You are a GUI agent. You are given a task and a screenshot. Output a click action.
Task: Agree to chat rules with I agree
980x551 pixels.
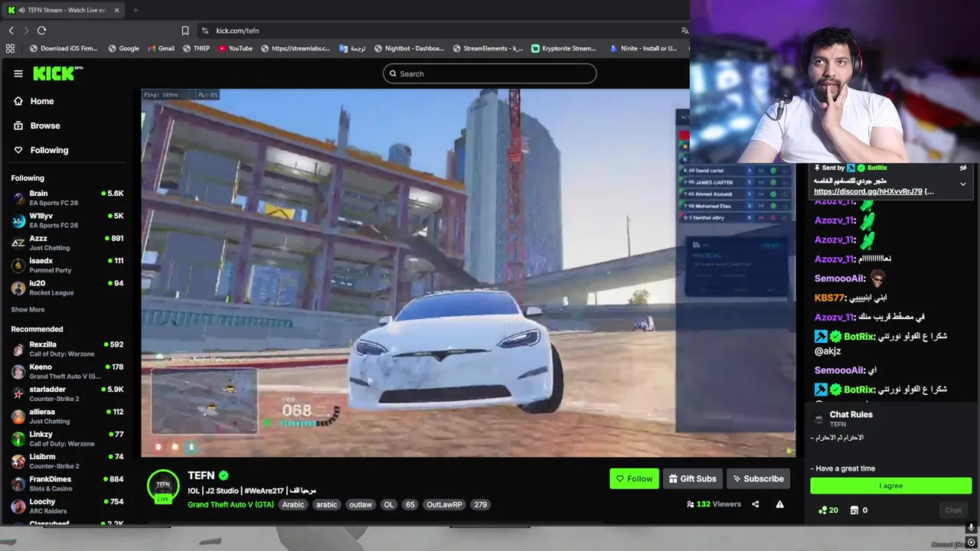891,485
